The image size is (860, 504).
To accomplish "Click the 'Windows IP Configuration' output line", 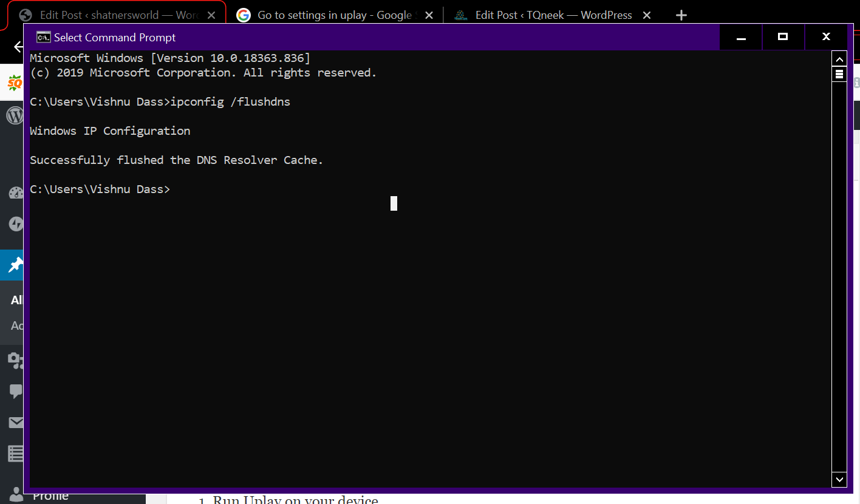I will (x=110, y=131).
